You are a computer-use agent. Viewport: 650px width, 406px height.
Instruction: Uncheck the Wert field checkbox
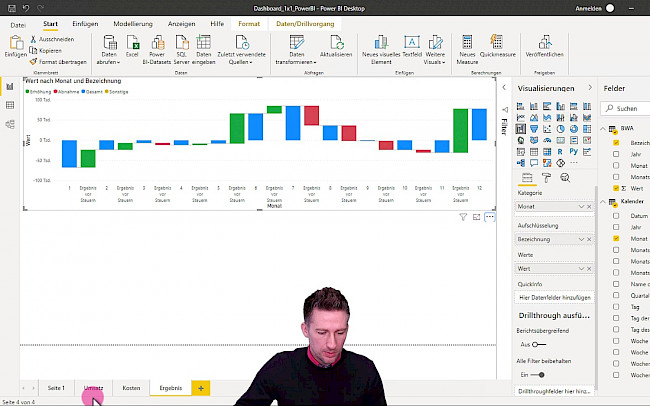616,188
